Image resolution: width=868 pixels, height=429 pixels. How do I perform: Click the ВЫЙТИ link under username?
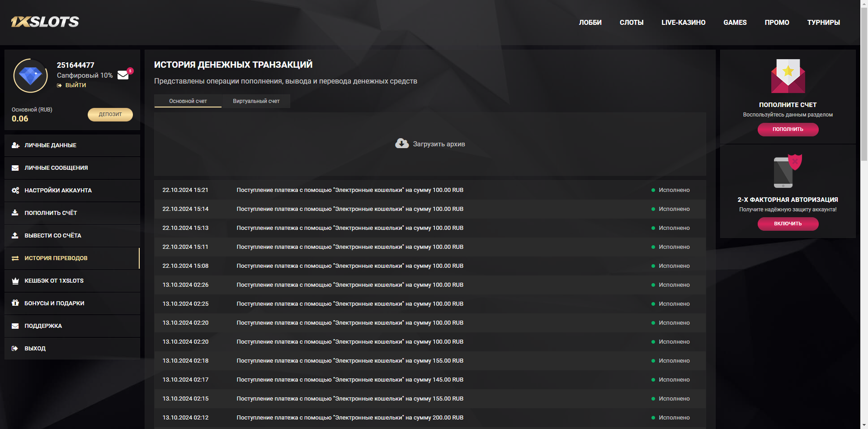[75, 85]
